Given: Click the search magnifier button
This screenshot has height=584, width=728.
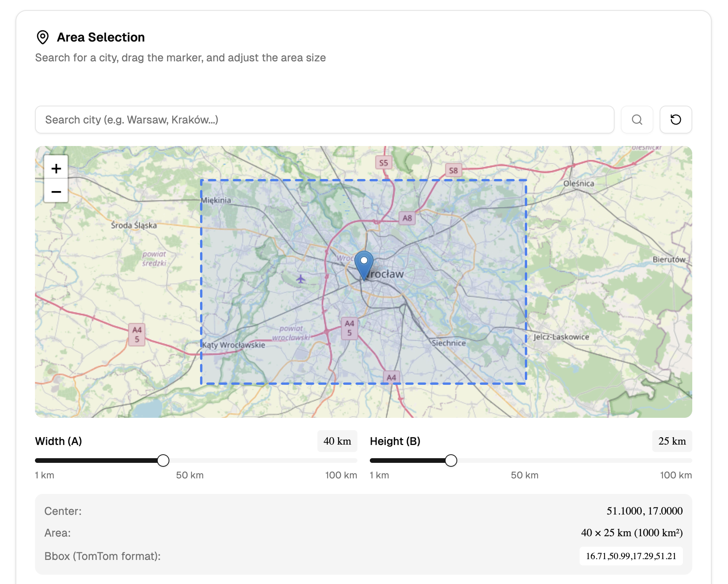Looking at the screenshot, I should [x=637, y=120].
